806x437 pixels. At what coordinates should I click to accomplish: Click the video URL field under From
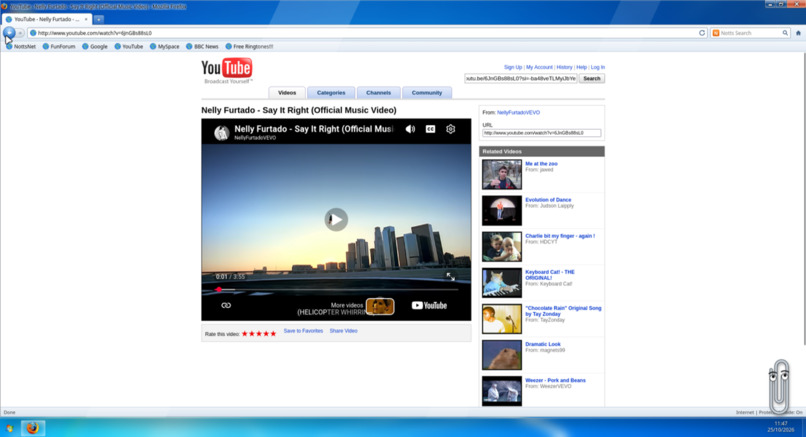coord(541,133)
